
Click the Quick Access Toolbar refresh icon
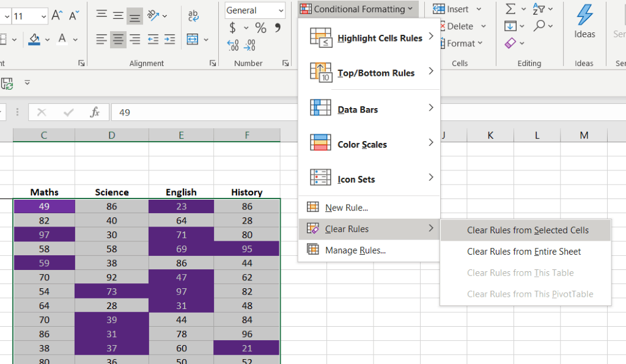pyautogui.click(x=7, y=83)
